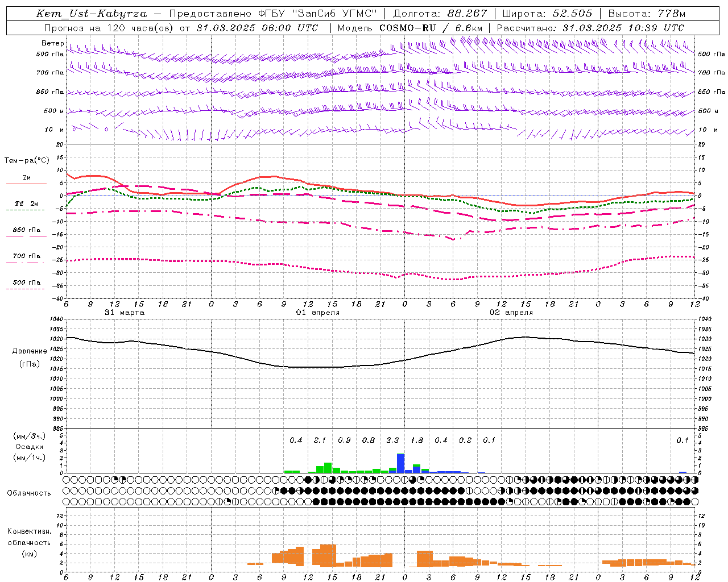Image resolution: width=728 pixels, height=582 pixels.
Task: Click the 'Рассчитано: 31.03.2025 10:39 UTC' timestamp
Action: 590,28
